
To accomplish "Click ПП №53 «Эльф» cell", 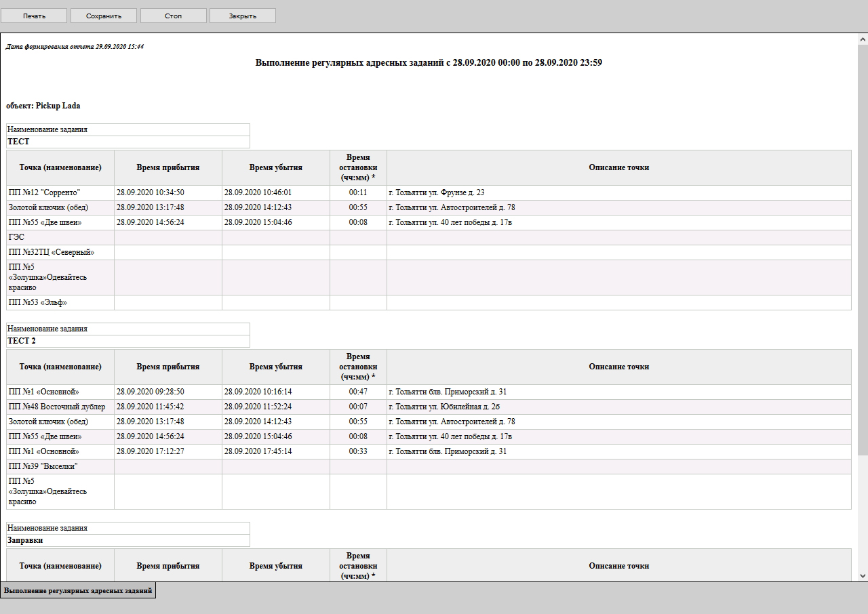I will coord(60,302).
